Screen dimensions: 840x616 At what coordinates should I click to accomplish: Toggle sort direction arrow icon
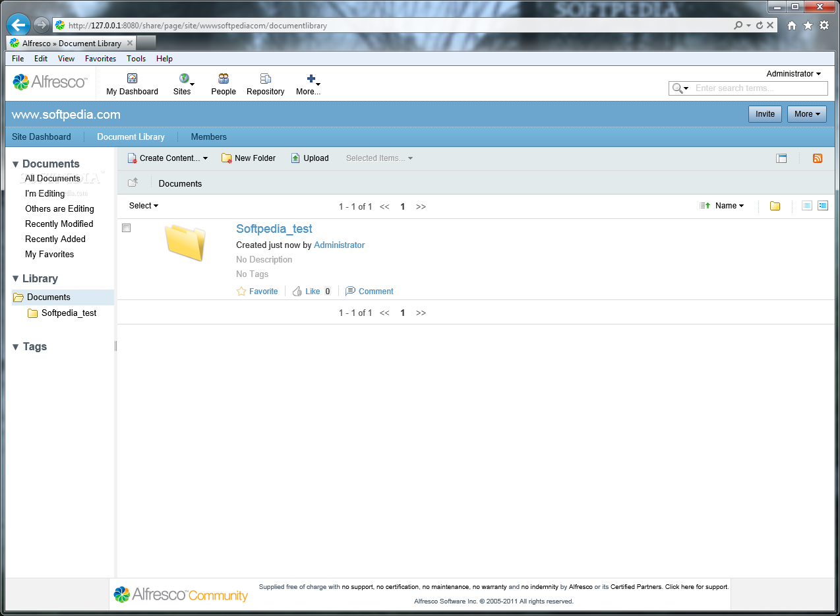[x=705, y=206]
